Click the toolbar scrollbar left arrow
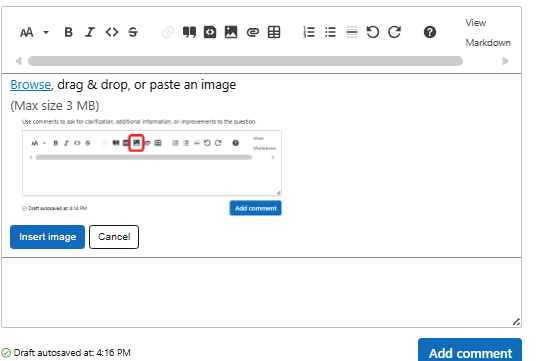This screenshot has width=544, height=361. click(x=19, y=61)
